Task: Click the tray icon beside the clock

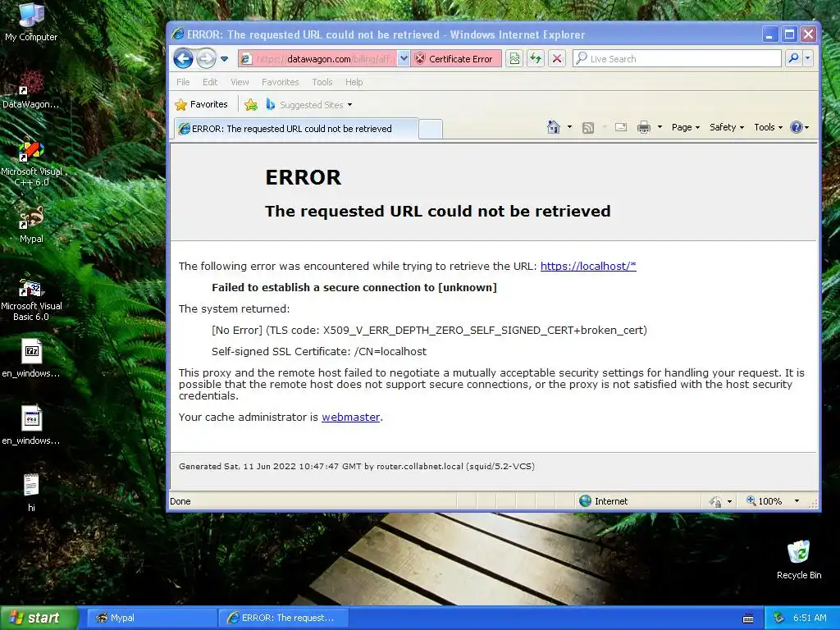Action: tap(779, 618)
